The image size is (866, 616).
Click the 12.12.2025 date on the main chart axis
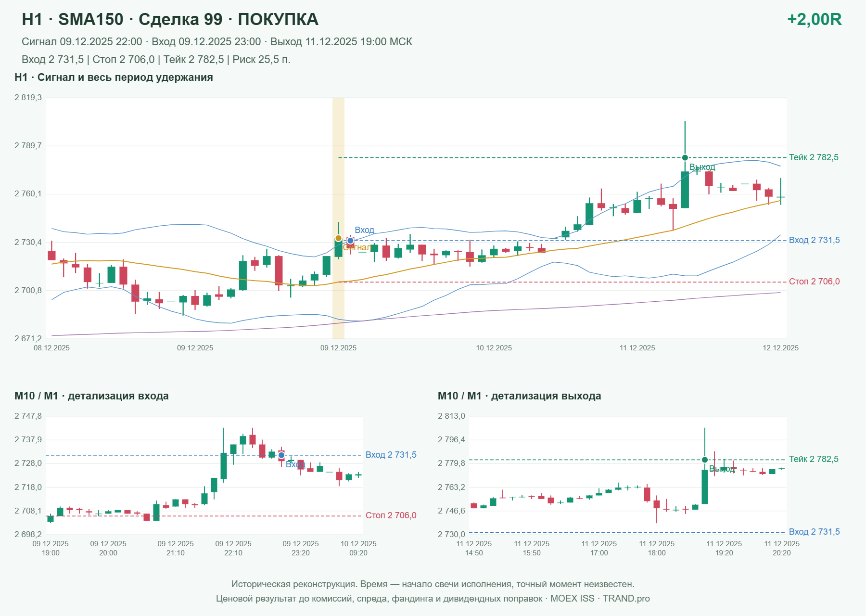pos(780,348)
